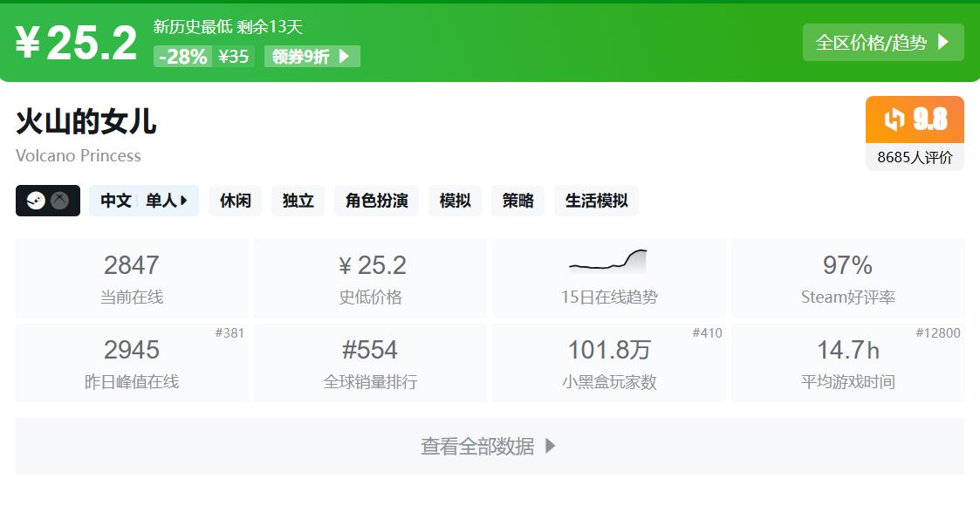Click the 全球销量排行 #554 stat card
The width and height of the screenshot is (980, 506).
tap(370, 363)
